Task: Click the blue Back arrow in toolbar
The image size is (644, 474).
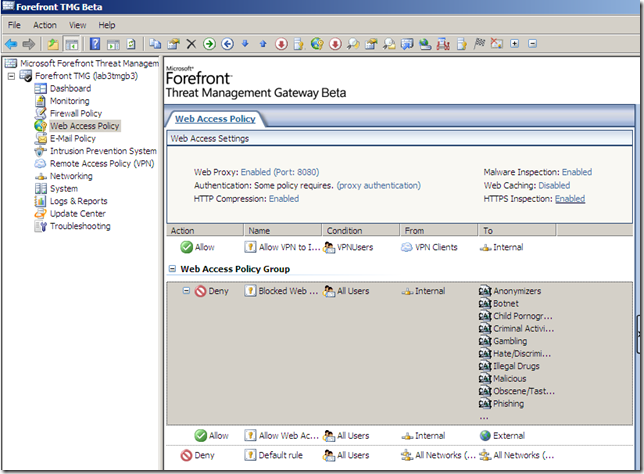Action: [11, 44]
